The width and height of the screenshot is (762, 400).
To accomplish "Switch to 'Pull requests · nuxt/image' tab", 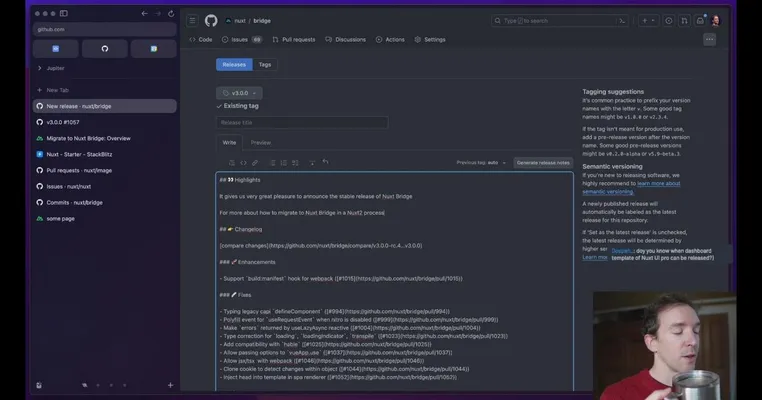I will click(104, 170).
